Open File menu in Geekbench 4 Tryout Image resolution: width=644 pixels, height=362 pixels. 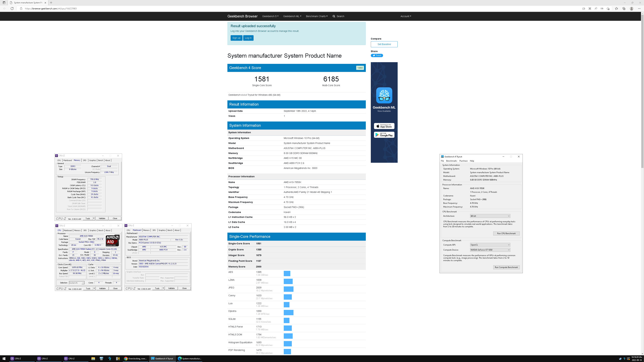click(442, 161)
